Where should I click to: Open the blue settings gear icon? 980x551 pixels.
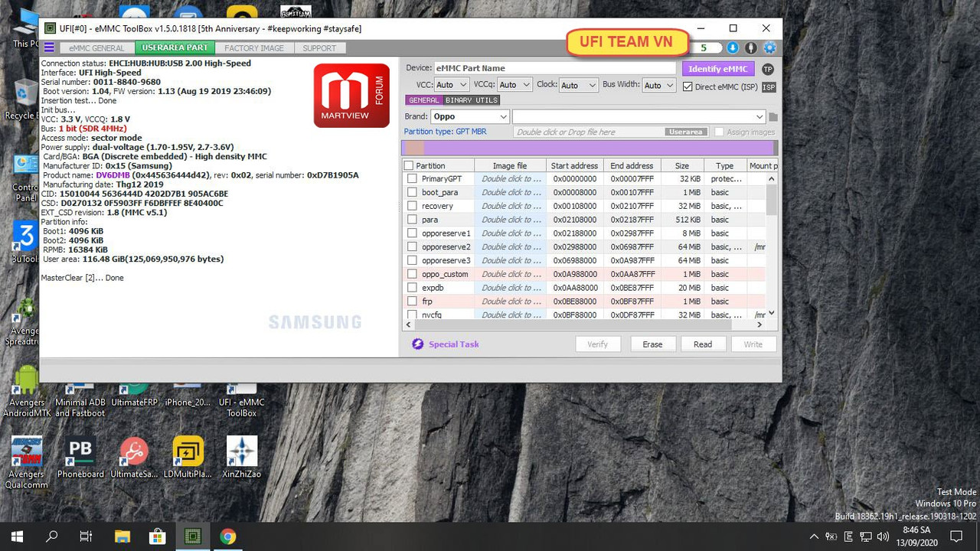(769, 47)
